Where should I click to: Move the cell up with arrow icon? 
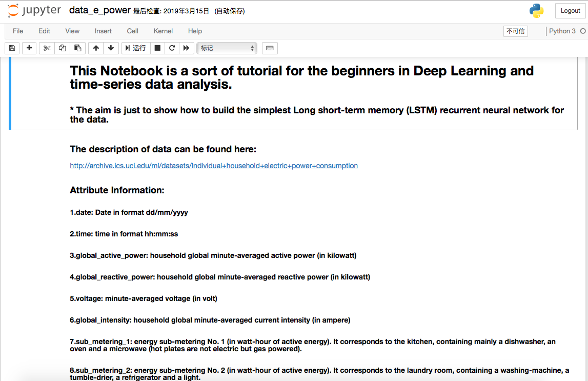coord(95,48)
